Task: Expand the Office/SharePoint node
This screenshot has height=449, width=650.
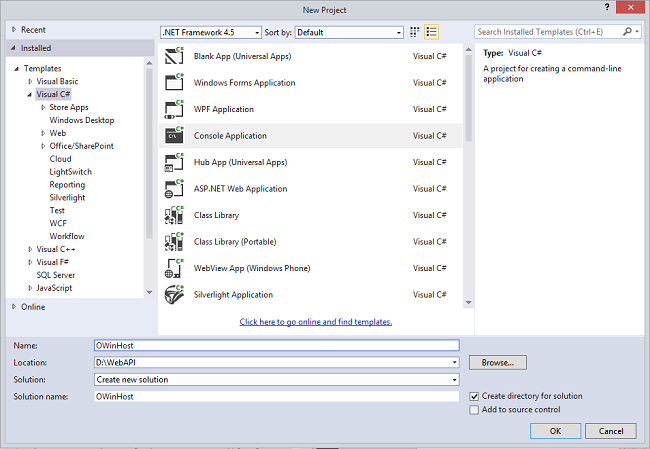Action: pyautogui.click(x=43, y=146)
